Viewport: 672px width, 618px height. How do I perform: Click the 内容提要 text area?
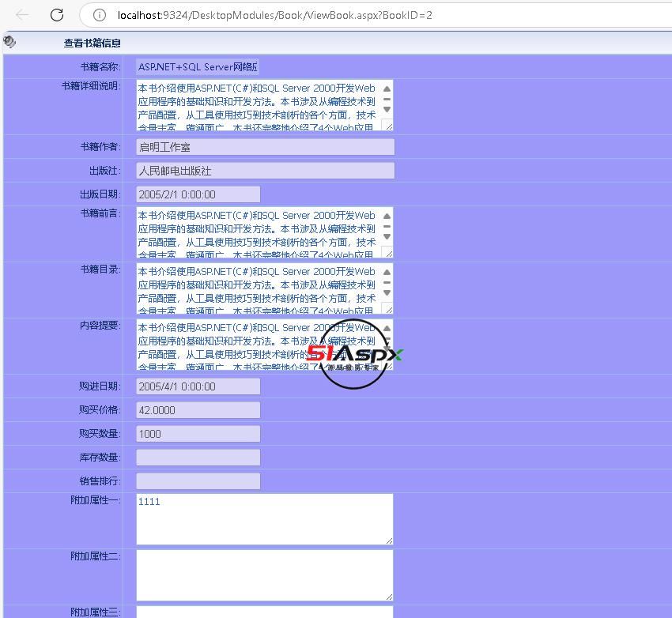264,345
